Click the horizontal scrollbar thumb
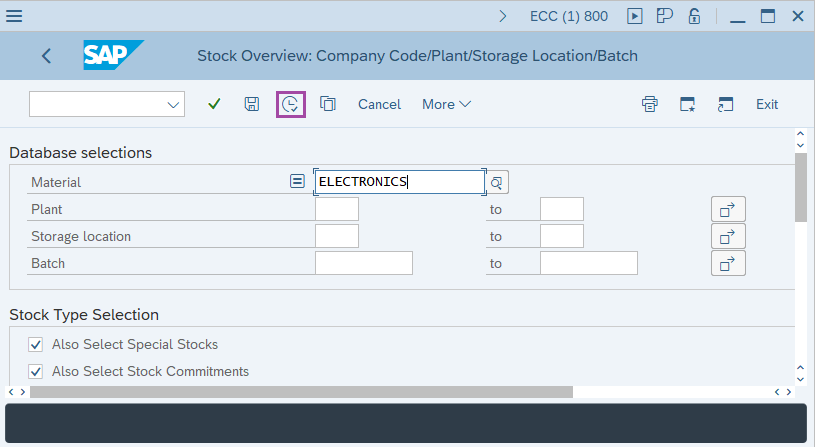 pyautogui.click(x=300, y=392)
